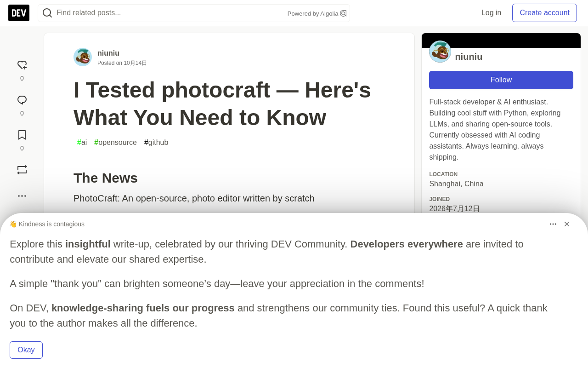Open niuniu's avatar beside the post date
Viewport: 588px width, 368px height.
click(x=83, y=57)
